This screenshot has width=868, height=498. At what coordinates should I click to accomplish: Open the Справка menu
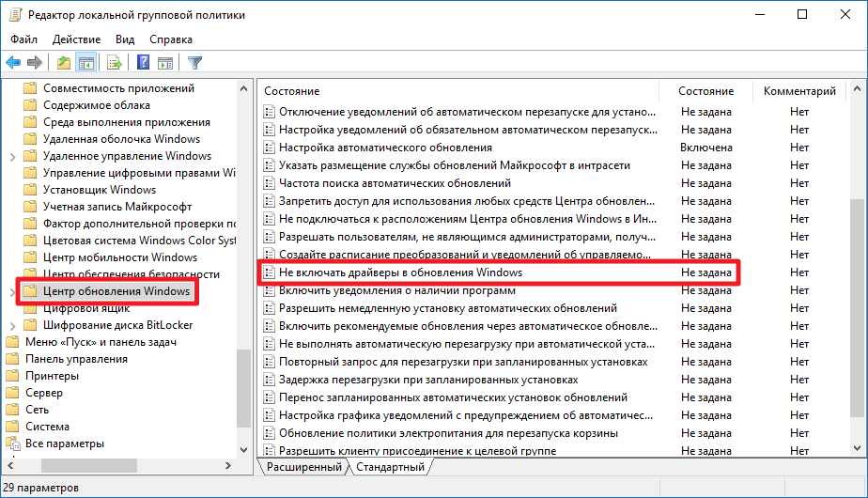tap(171, 39)
